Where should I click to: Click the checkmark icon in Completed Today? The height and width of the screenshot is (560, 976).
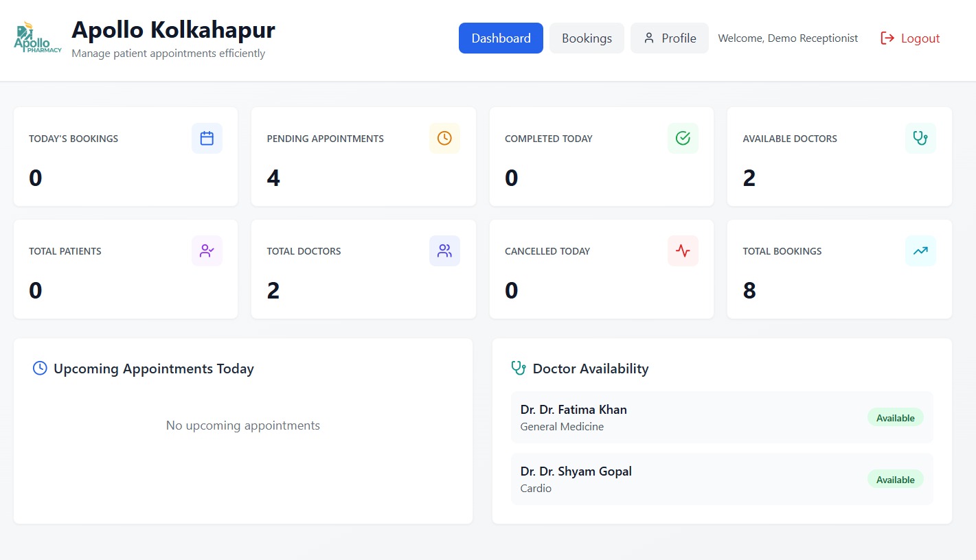pyautogui.click(x=683, y=138)
